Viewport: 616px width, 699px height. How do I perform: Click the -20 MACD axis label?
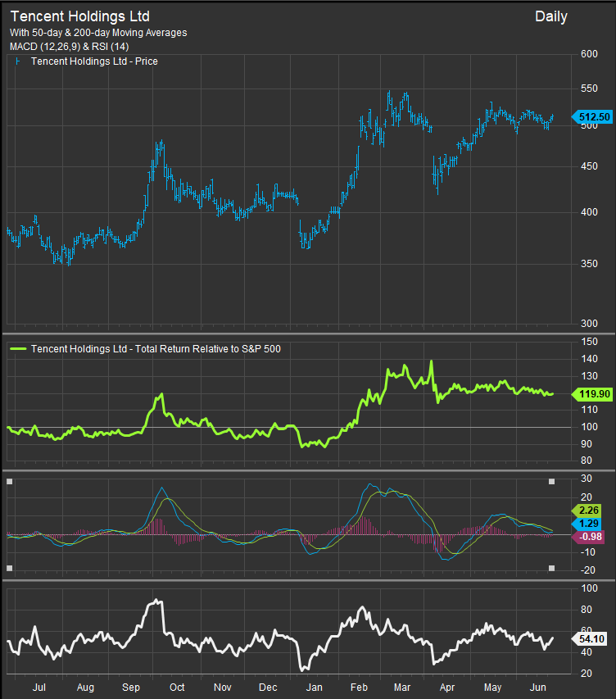coord(588,570)
